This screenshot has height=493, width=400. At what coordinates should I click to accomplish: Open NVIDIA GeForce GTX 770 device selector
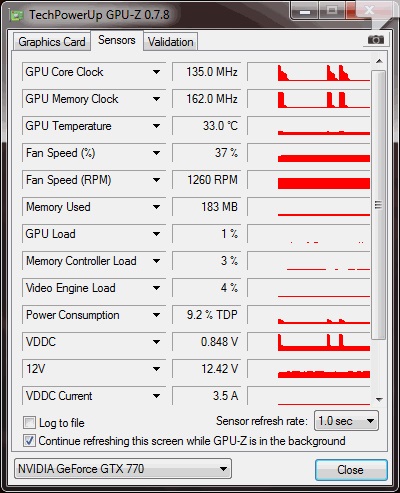[x=123, y=469]
